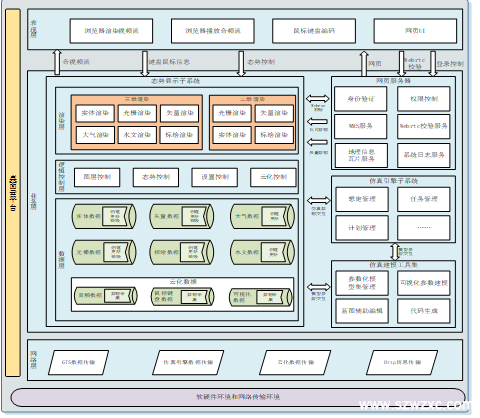Click the 音频数据 cylinder
Image resolution: width=480 pixels, height=418 pixels.
pyautogui.click(x=106, y=296)
